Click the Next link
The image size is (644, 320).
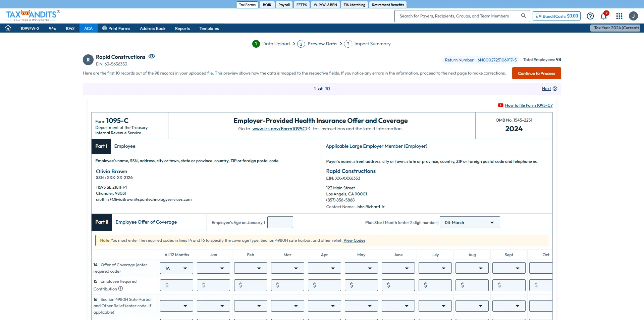(546, 89)
